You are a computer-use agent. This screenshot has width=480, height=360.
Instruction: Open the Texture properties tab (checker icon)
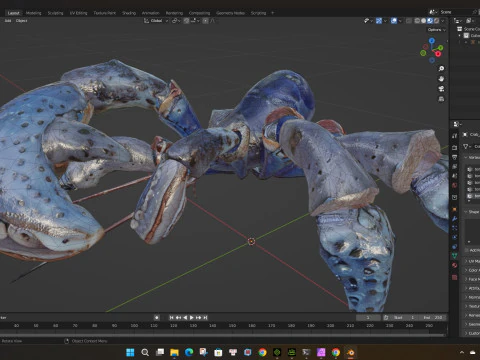pyautogui.click(x=455, y=277)
